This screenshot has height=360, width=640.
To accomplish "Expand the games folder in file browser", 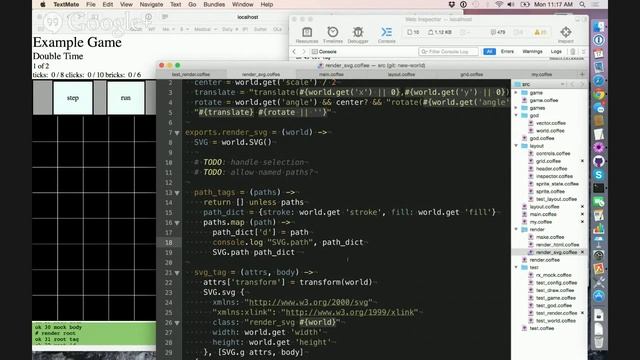I will (516, 108).
